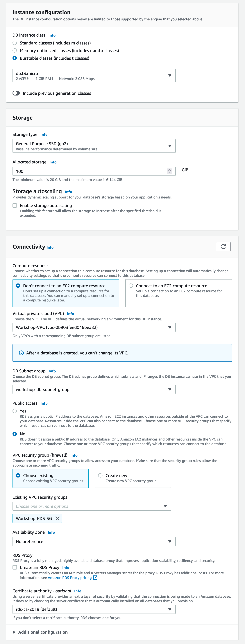Viewport: 245px width, 644px height.
Task: Open the Workshop-VPC dropdown
Action: pos(94,327)
